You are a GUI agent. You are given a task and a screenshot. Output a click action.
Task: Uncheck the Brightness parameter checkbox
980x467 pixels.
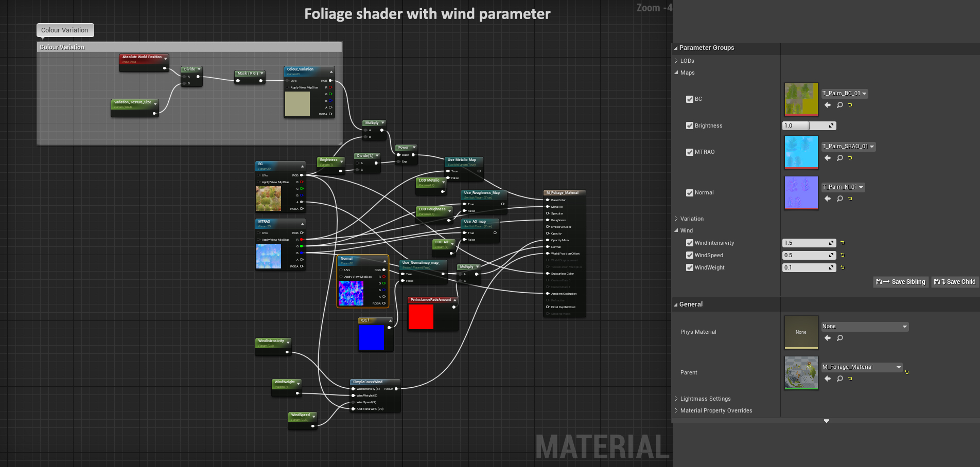[x=690, y=125]
